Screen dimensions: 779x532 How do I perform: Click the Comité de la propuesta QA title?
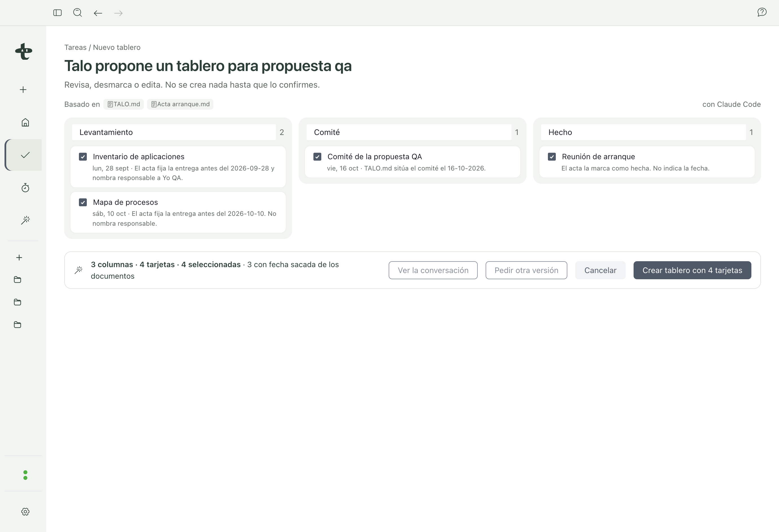coord(374,157)
